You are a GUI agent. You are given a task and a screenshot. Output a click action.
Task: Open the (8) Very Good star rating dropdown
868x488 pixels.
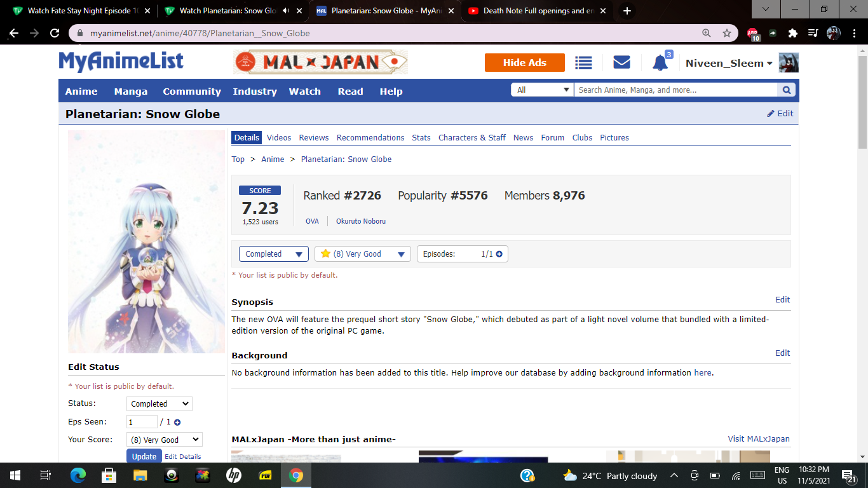(x=363, y=254)
